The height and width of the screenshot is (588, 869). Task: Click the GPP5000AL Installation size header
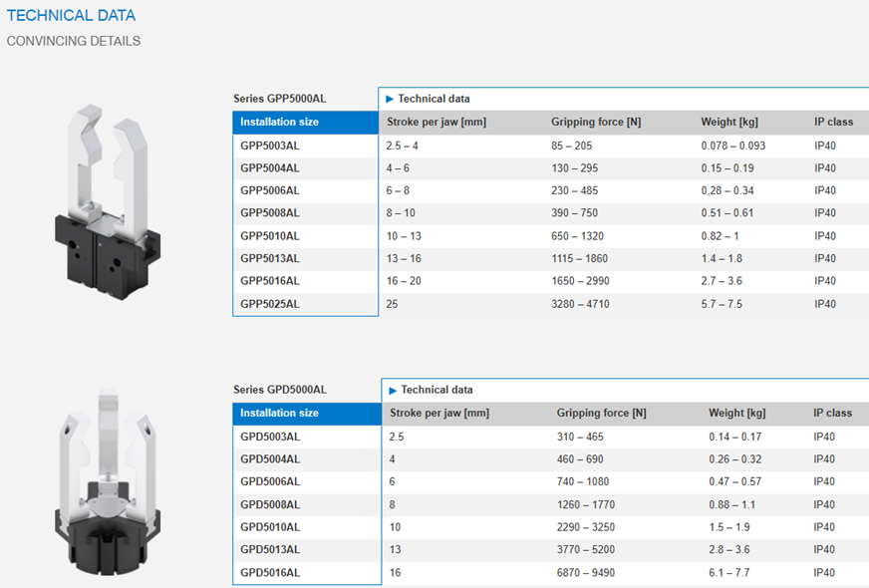[x=280, y=122]
